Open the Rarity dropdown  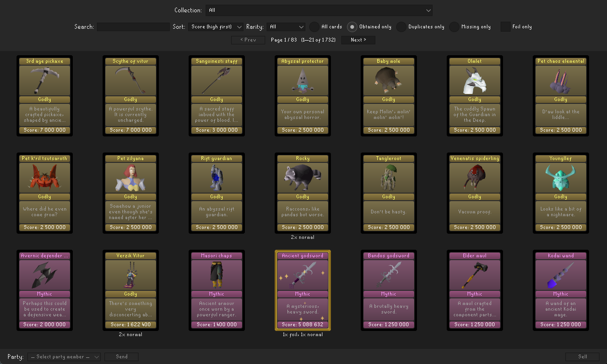click(x=286, y=27)
